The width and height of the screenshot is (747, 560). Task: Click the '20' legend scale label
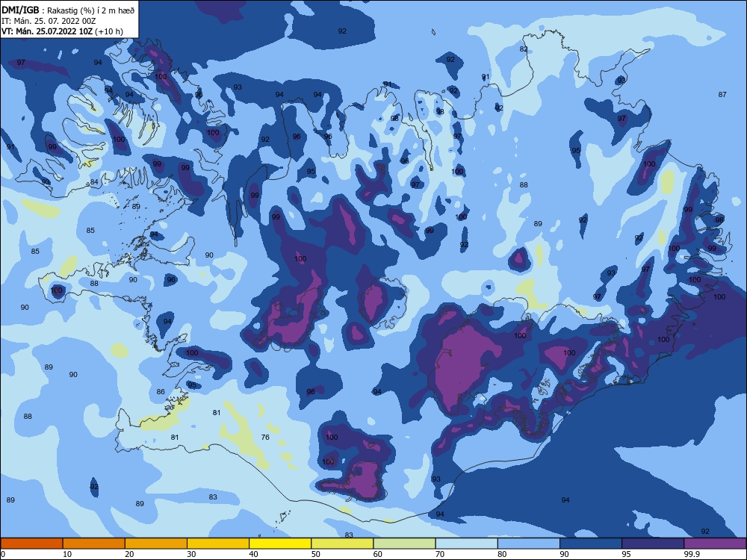click(x=129, y=554)
